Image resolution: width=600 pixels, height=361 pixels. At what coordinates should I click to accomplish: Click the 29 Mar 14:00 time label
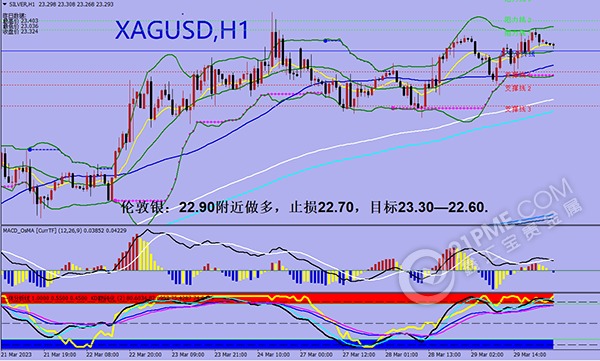click(530, 355)
